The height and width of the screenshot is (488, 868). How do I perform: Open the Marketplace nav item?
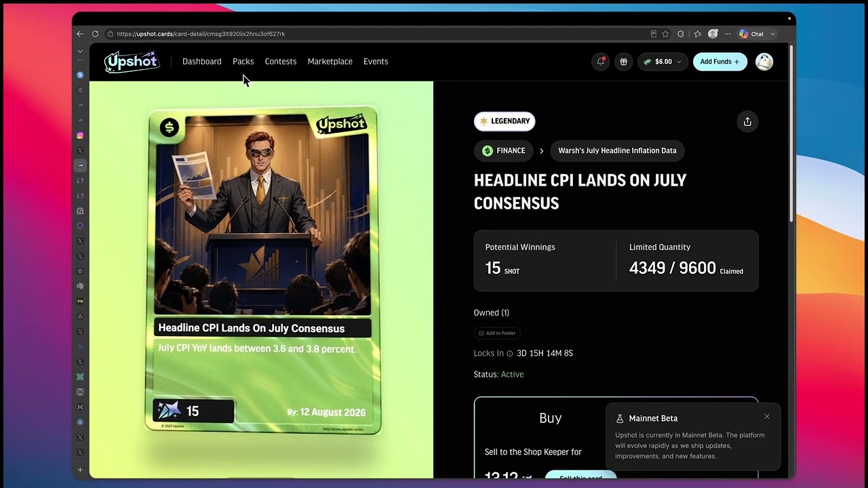330,62
